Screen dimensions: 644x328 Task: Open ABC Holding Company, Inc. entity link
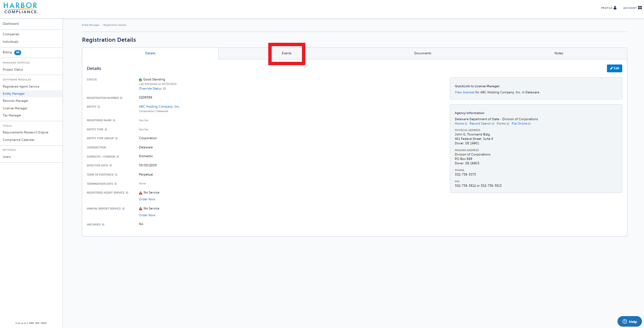(159, 107)
